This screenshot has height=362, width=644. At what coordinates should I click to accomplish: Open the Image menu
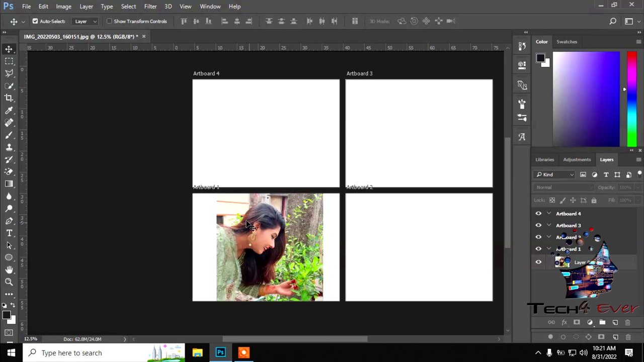(63, 6)
